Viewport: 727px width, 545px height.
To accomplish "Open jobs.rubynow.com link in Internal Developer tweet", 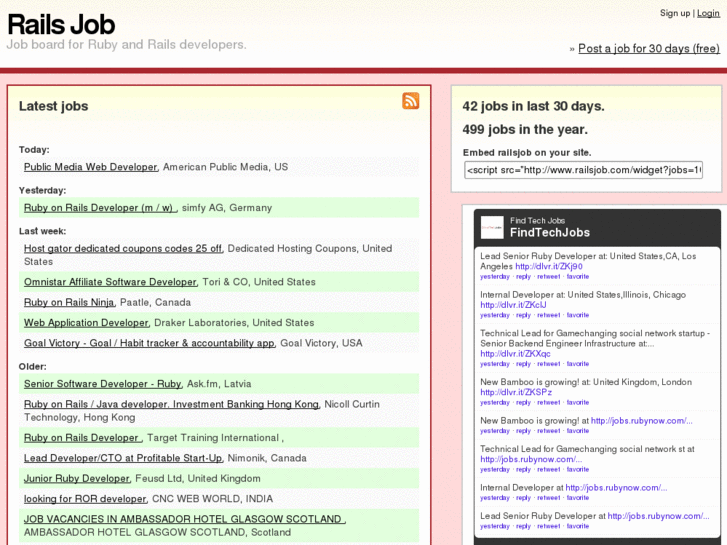I will [x=616, y=487].
